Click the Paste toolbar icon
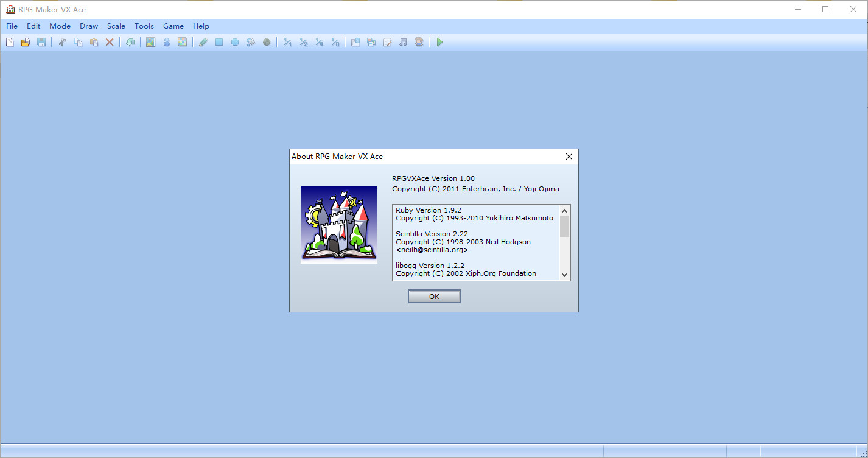868x458 pixels. tap(94, 42)
